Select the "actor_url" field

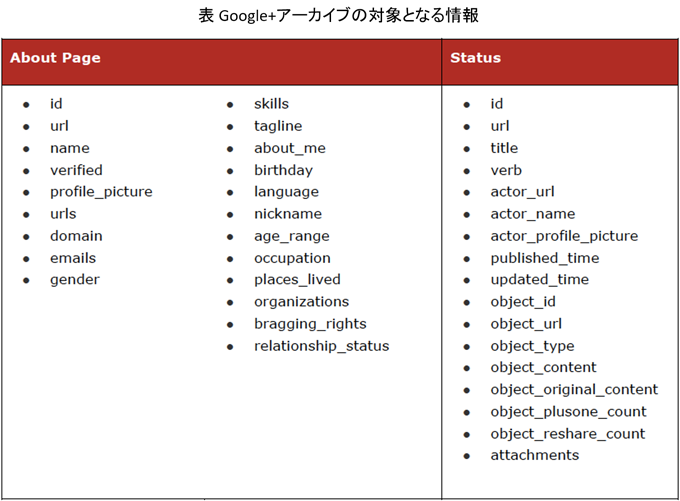tap(522, 192)
